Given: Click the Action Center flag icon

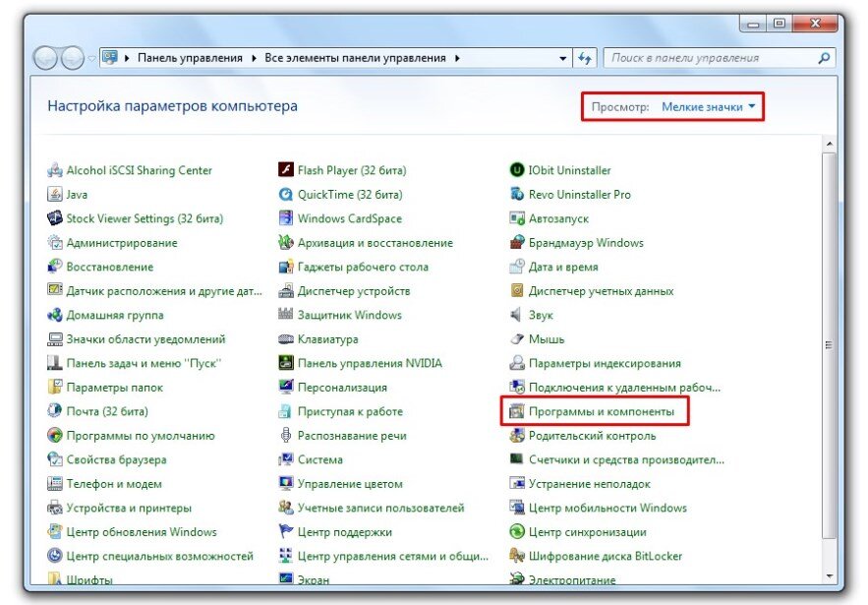Looking at the screenshot, I should click(286, 532).
